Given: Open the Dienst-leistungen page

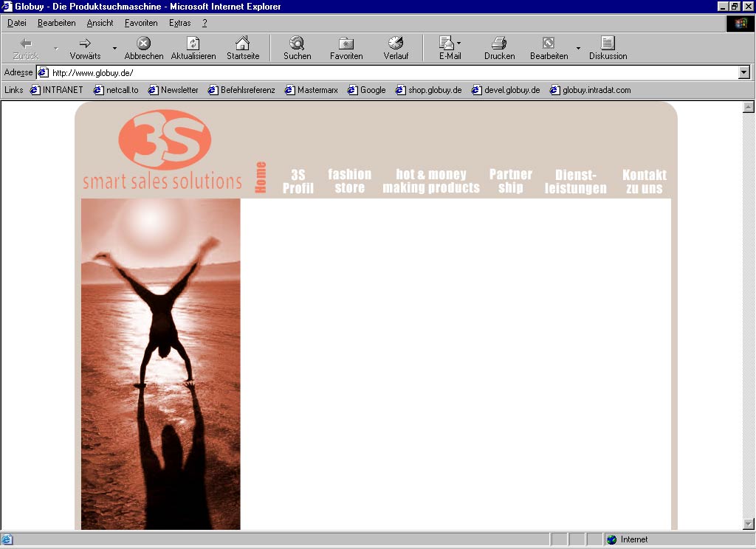Looking at the screenshot, I should (x=576, y=182).
